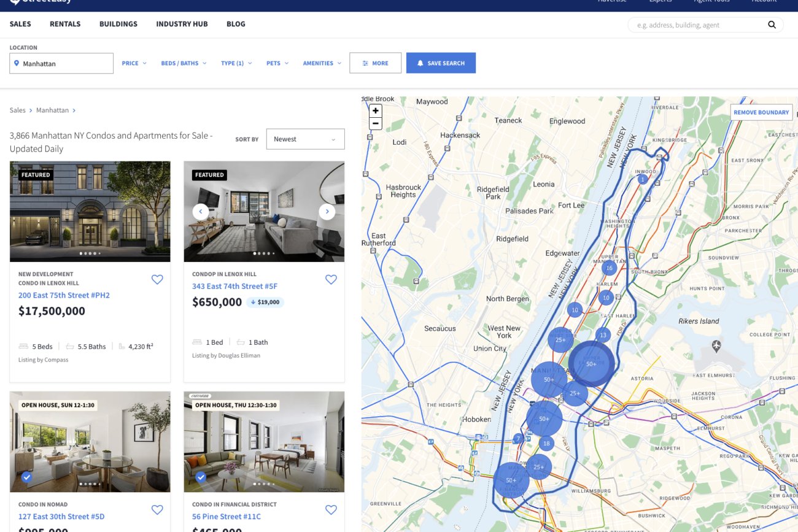Click the search magnifier icon
Screen dimensions: 798x532
[x=772, y=25]
